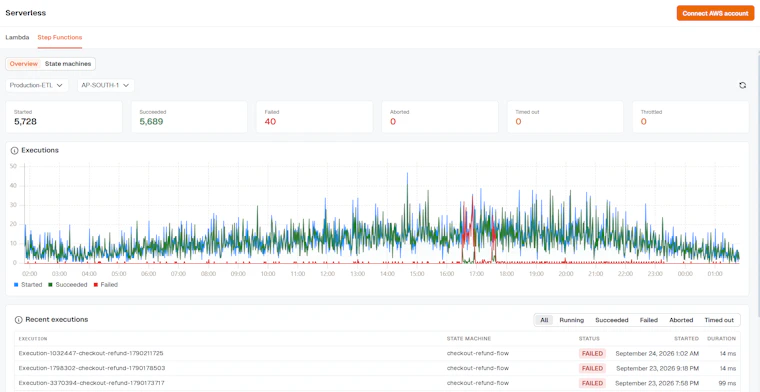Click FAILED badge for 9:18 PM execution
Viewport: 760px width, 392px height.
point(592,368)
